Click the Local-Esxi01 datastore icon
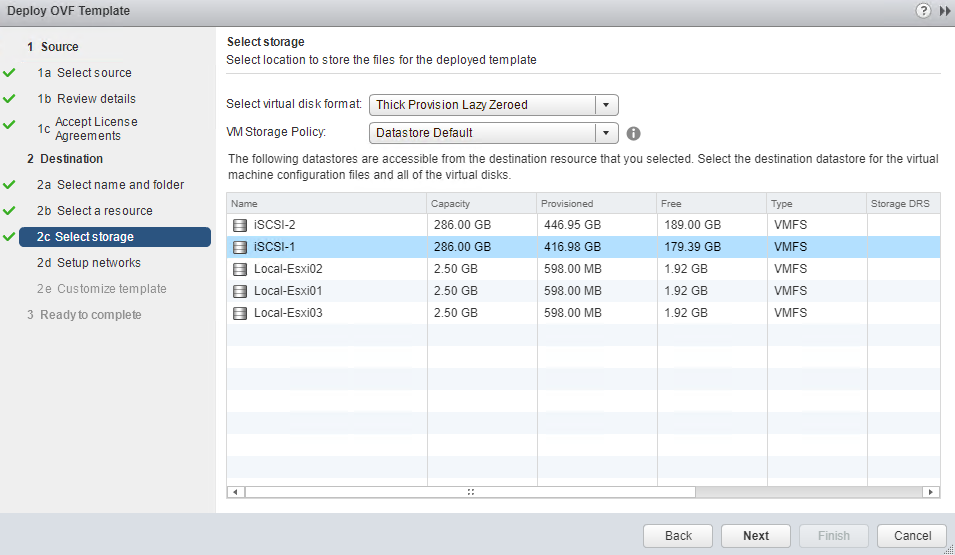This screenshot has height=555, width=955. 240,291
